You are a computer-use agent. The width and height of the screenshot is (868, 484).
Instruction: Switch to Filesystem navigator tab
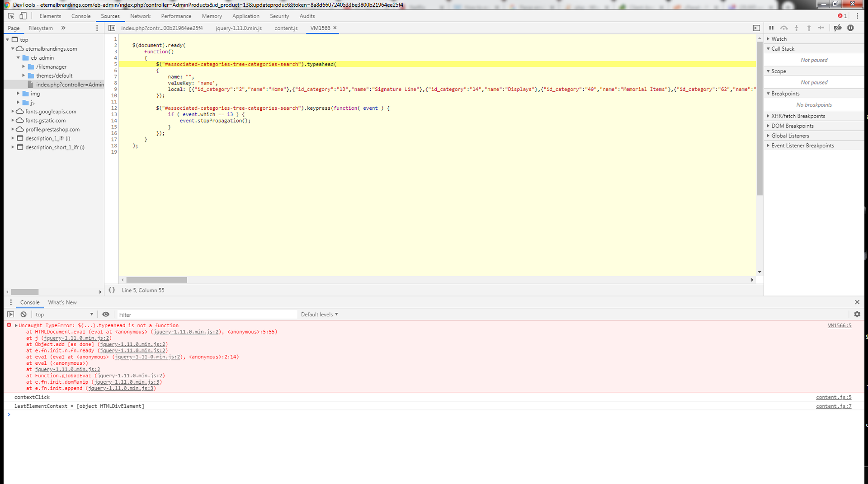click(41, 28)
